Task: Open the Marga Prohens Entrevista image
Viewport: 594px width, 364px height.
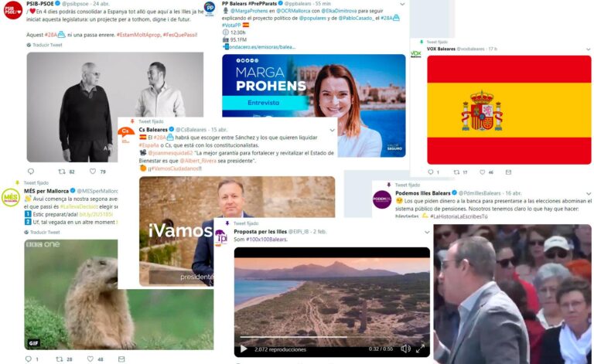Action: (314, 106)
